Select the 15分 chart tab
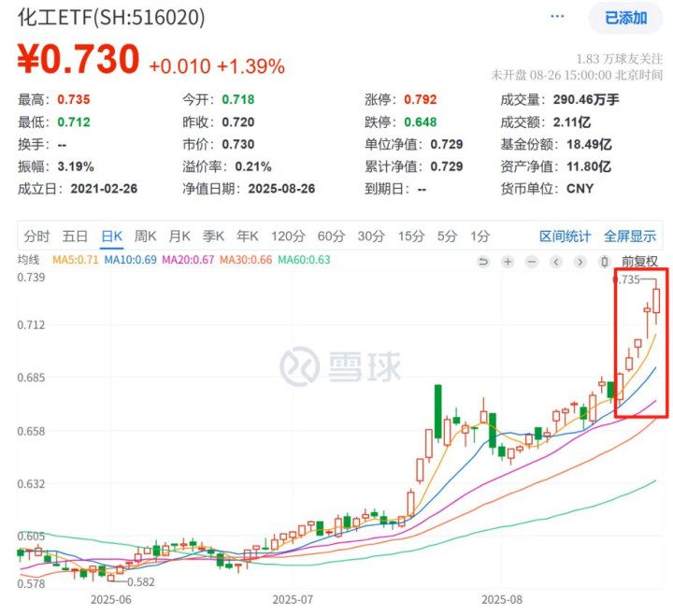 point(411,236)
